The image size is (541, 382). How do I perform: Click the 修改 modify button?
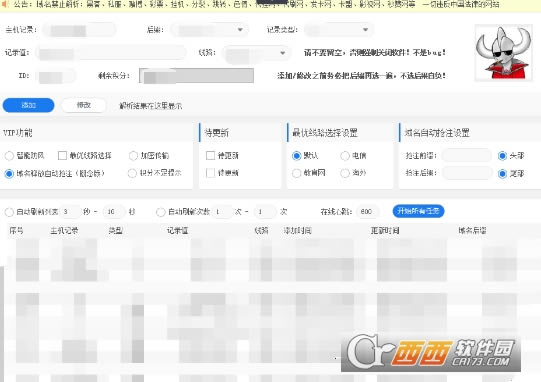pos(84,105)
